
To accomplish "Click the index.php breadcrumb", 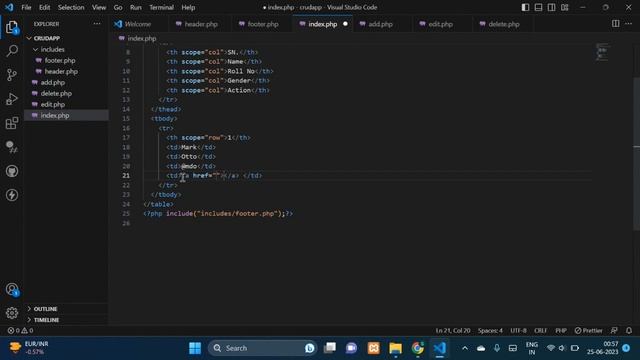I will (x=142, y=38).
